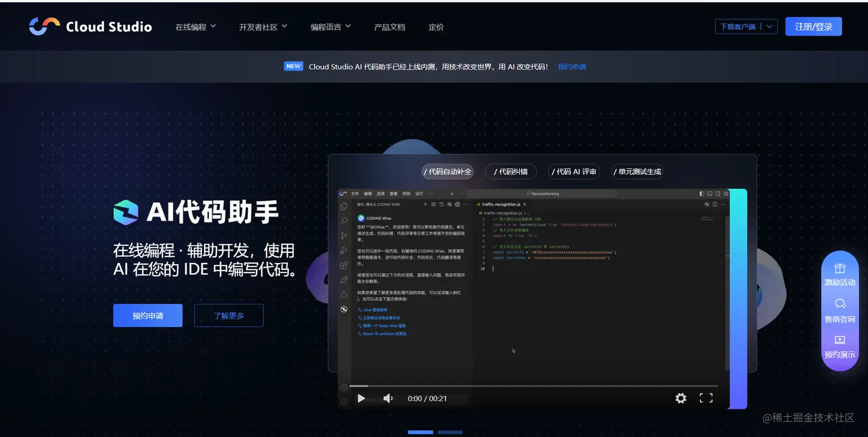Open the 了解更多 link
The width and height of the screenshot is (868, 437).
[x=228, y=315]
